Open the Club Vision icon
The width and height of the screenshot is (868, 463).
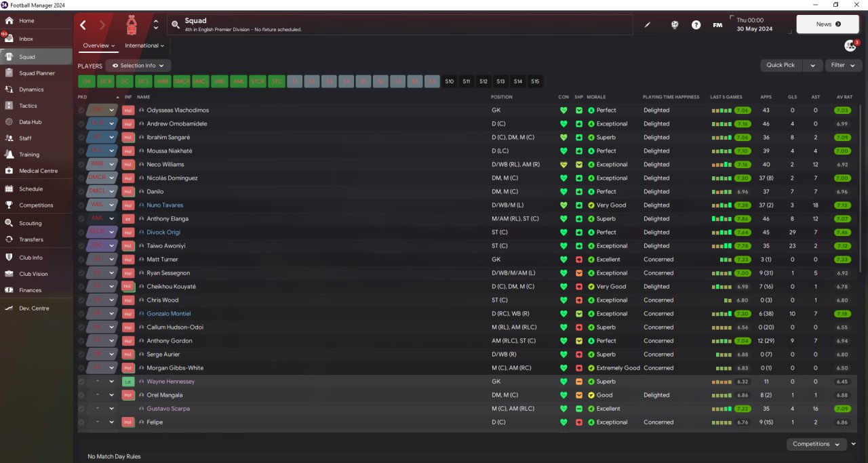[9, 274]
